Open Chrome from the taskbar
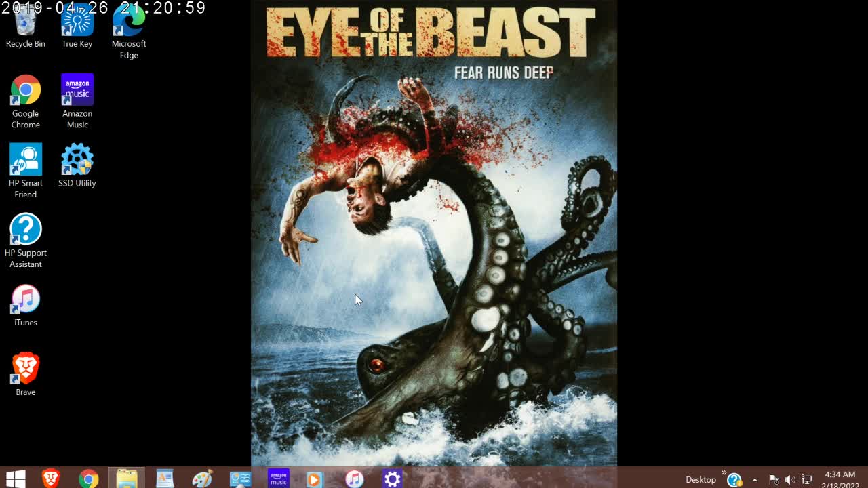The image size is (868, 488). click(x=88, y=479)
